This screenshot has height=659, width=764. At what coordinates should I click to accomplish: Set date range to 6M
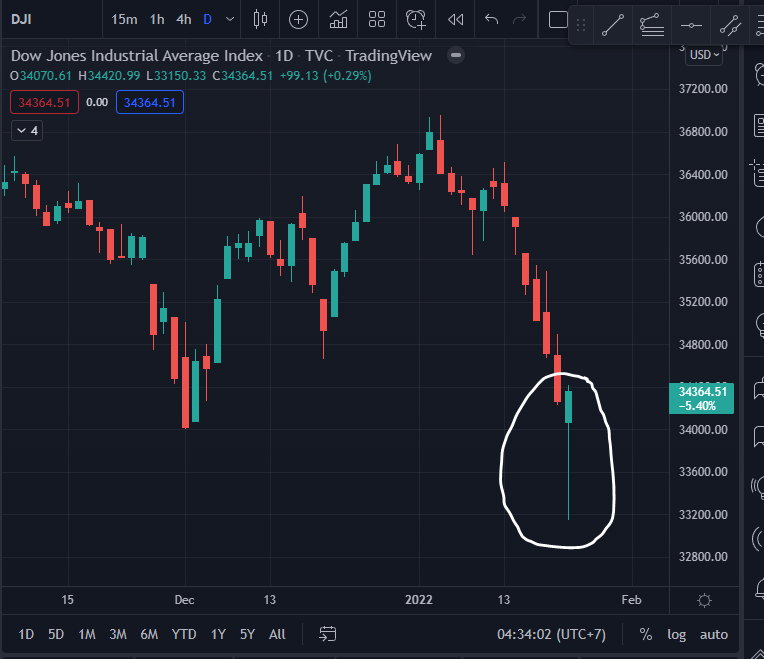[149, 634]
